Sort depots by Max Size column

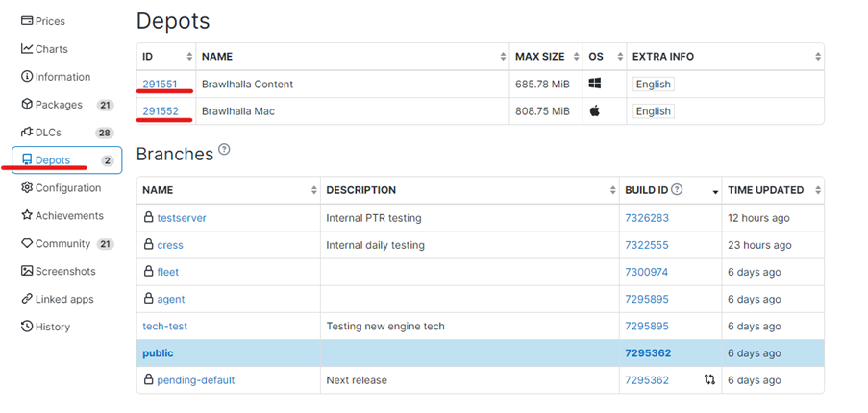(545, 57)
